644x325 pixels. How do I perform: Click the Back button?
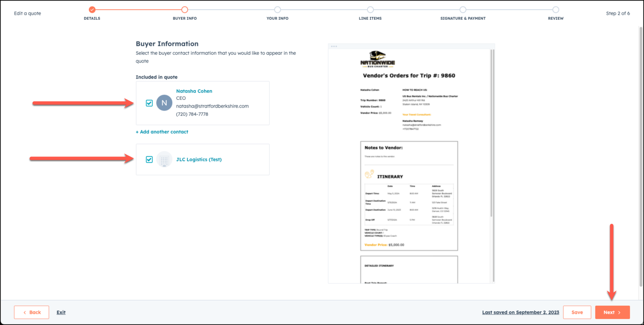(x=32, y=312)
